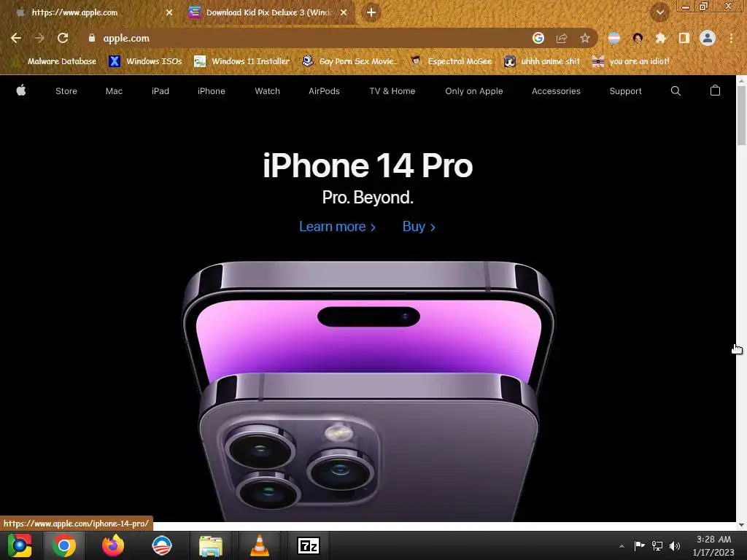Open the Obama logo taskbar app

[161, 545]
